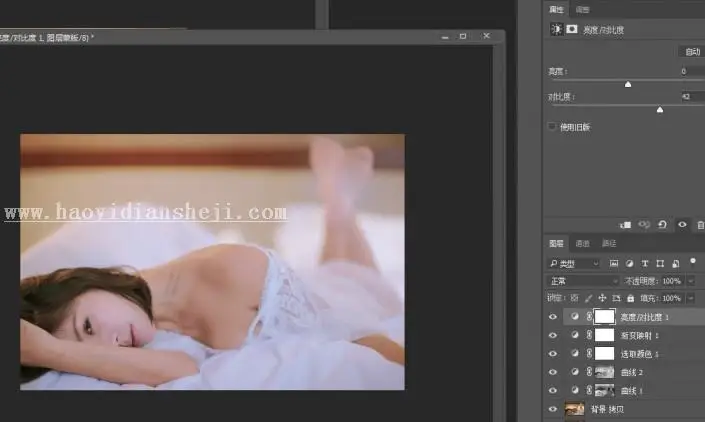The image size is (705, 422).
Task: Select the 曲线 1 layer name
Action: tap(632, 391)
